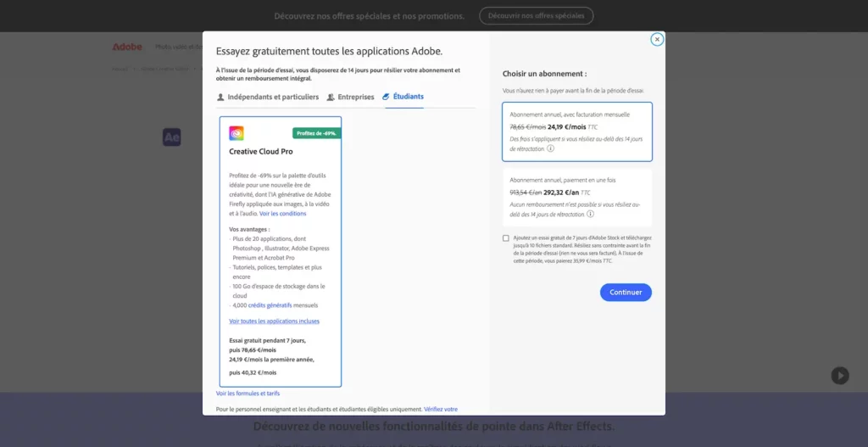Click the Adobe logo in the header
Screen dimensions: 868x447
tap(127, 47)
